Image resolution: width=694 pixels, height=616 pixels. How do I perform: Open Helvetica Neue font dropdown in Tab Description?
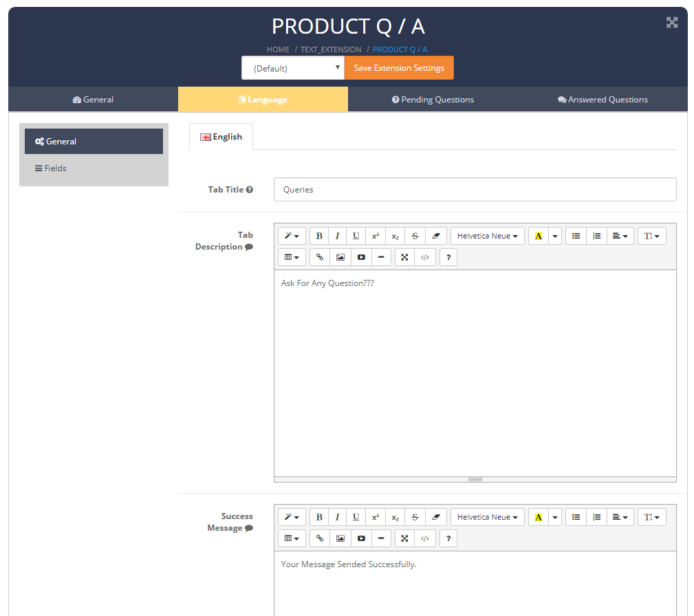(x=487, y=236)
